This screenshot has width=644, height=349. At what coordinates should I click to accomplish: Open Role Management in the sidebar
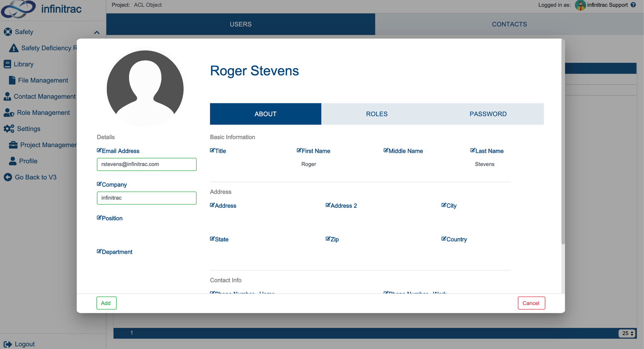point(37,113)
